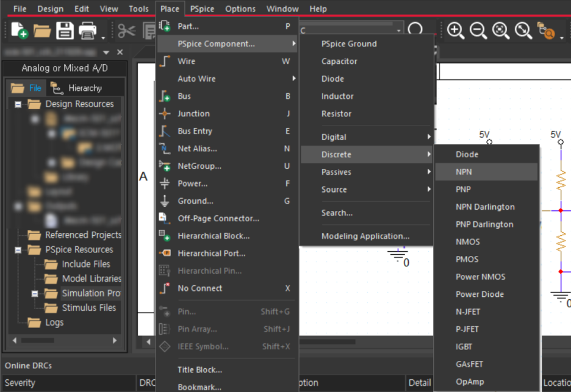
Task: Select Net Alias... menu item
Action: 227,149
